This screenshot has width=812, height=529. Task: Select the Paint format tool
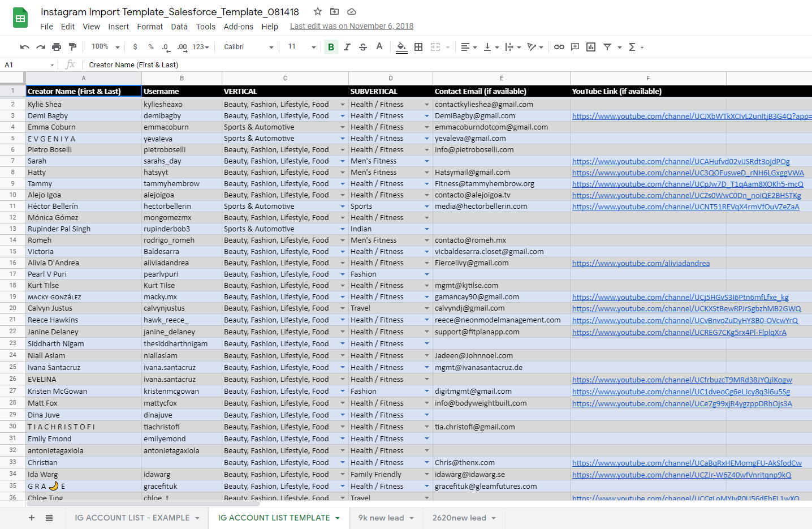point(72,47)
